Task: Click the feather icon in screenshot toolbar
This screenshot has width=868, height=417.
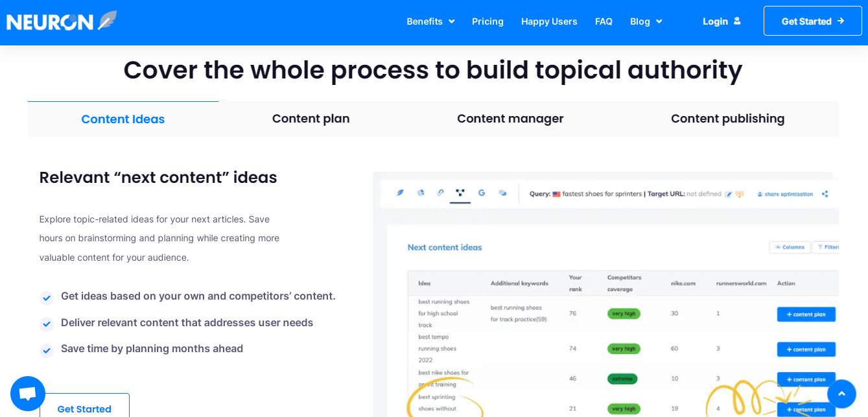Action: [x=400, y=193]
